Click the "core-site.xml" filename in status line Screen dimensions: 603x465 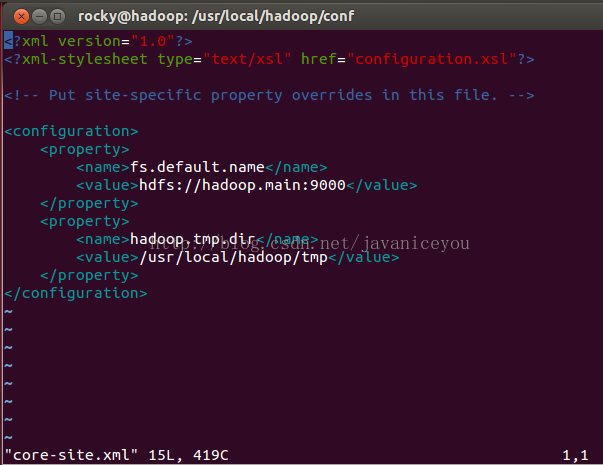pos(71,455)
